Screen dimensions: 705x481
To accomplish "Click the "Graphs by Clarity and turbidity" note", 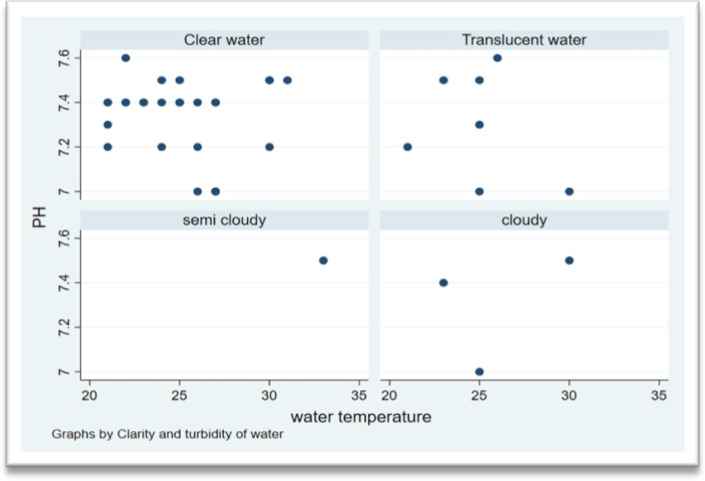I will point(158,434).
